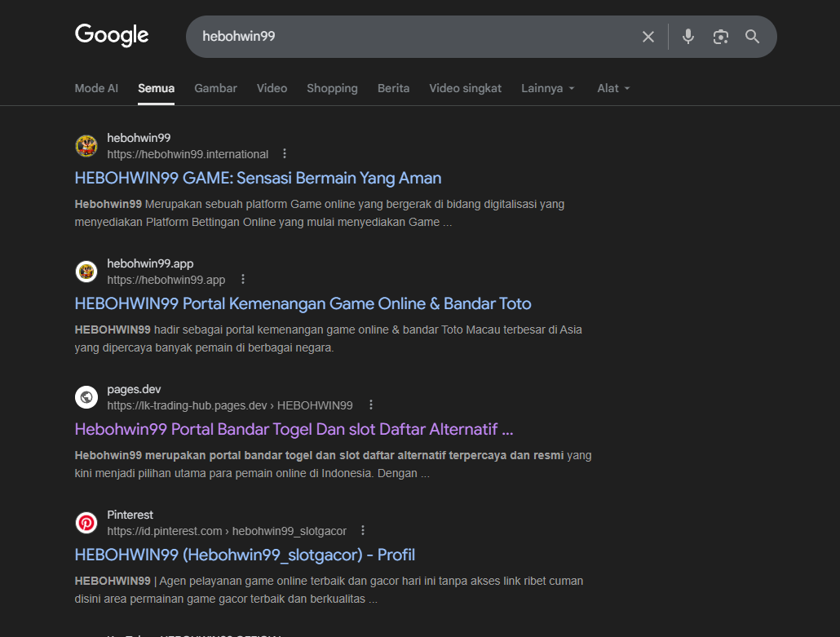Click the https://hebohwin99.app URL text
The image size is (840, 637).
click(x=166, y=280)
